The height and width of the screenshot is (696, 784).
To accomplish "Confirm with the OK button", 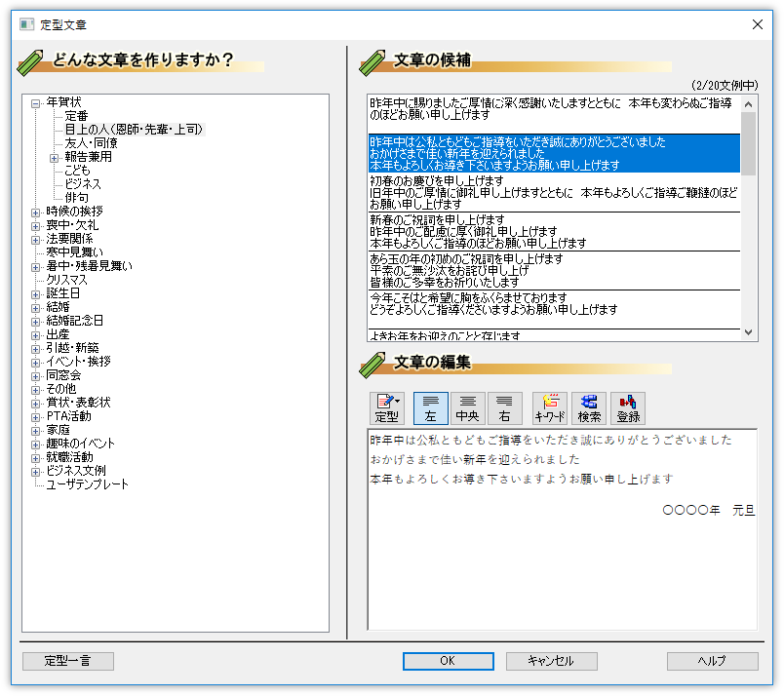I will click(448, 661).
